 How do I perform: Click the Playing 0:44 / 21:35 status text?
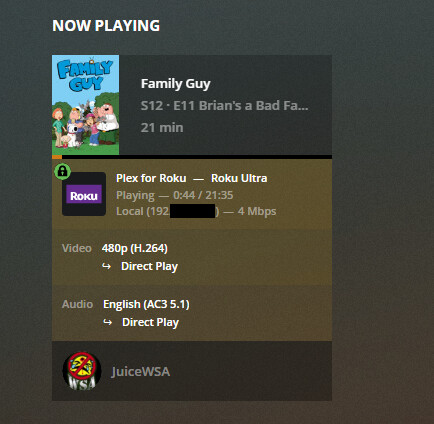pyautogui.click(x=175, y=195)
